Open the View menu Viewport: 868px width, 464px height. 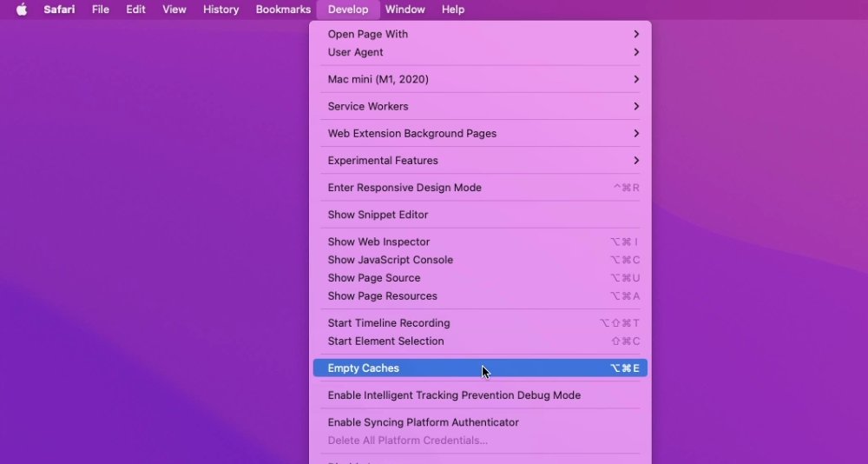click(x=174, y=10)
